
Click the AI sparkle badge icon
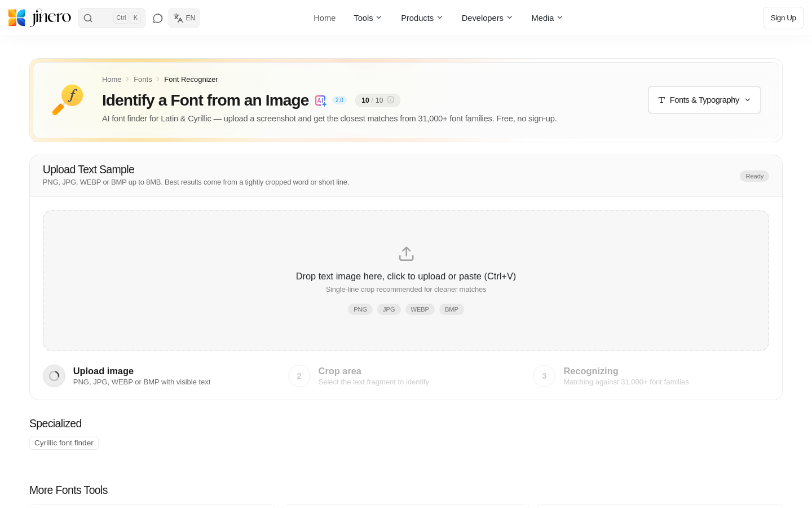click(321, 100)
